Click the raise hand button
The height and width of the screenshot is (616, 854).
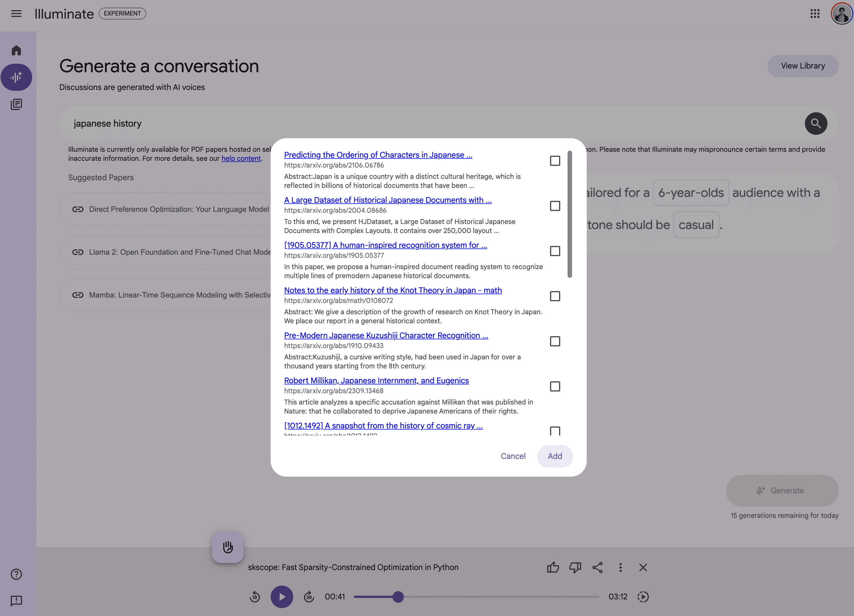[227, 547]
